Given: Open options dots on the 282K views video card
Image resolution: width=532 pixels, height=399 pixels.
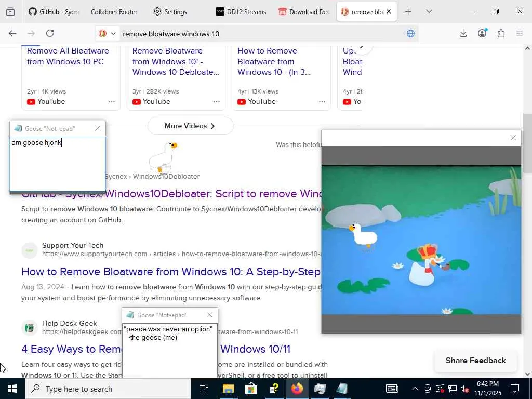Looking at the screenshot, I should click(x=217, y=102).
